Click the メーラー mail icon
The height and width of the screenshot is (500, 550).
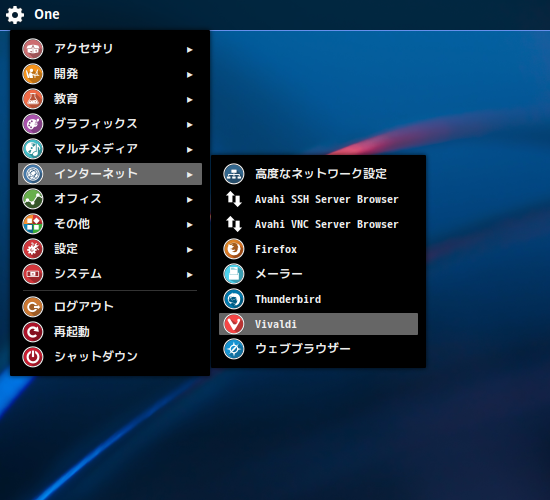pyautogui.click(x=234, y=274)
